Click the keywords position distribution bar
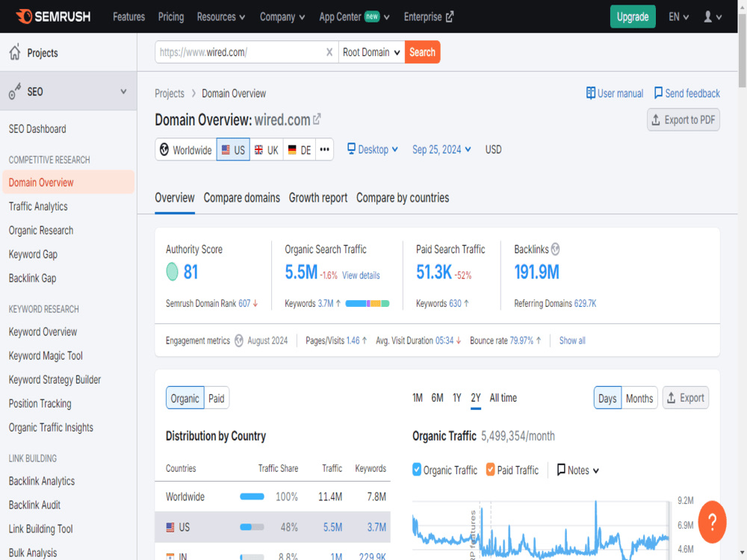747x560 pixels. (x=368, y=303)
